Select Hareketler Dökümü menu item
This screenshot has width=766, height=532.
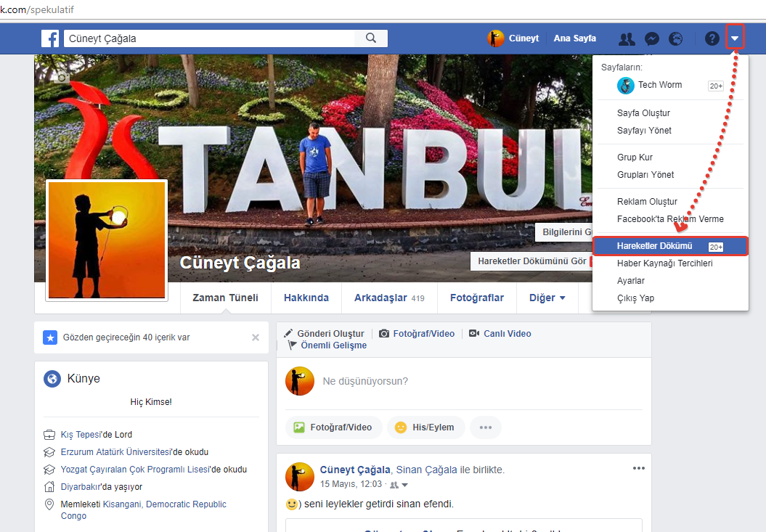(x=654, y=246)
